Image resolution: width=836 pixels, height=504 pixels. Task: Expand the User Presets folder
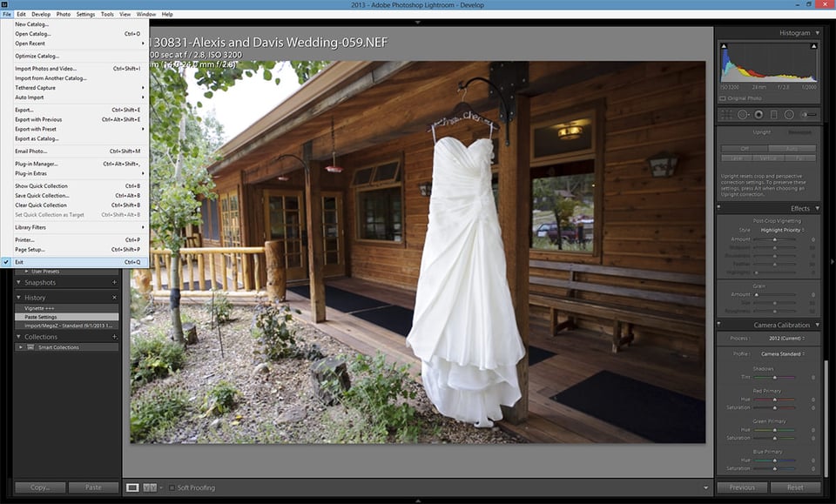click(x=27, y=272)
